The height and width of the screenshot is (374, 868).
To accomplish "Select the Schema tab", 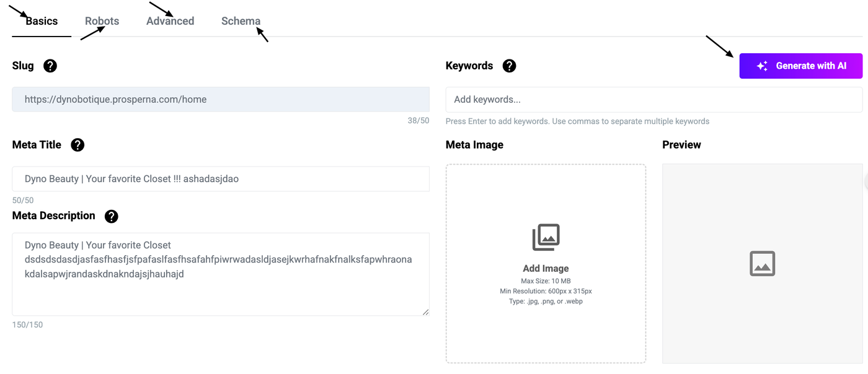I will [241, 21].
